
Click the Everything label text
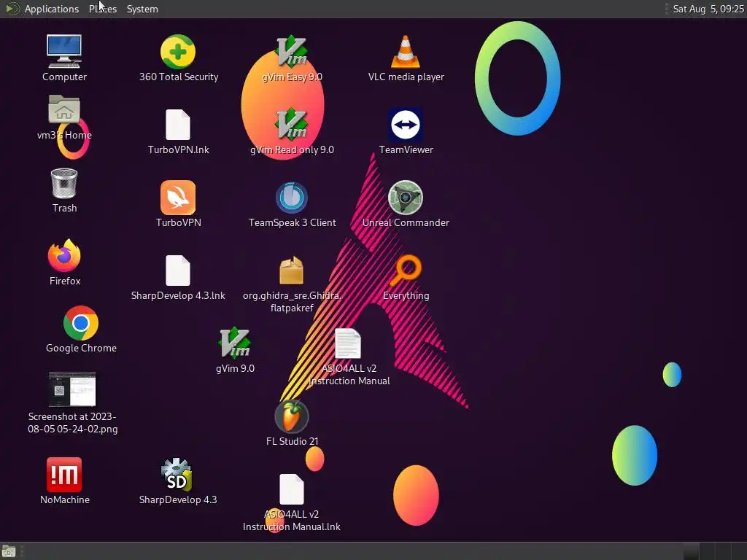406,295
